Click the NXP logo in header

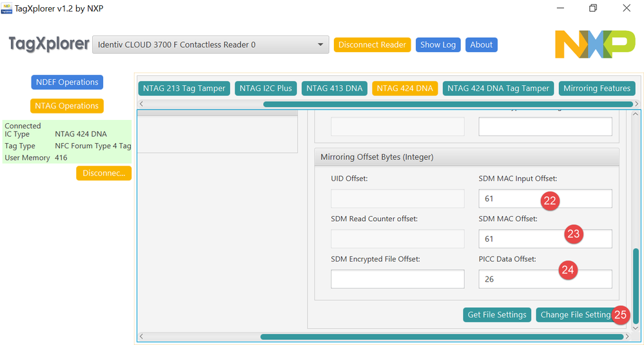[595, 44]
